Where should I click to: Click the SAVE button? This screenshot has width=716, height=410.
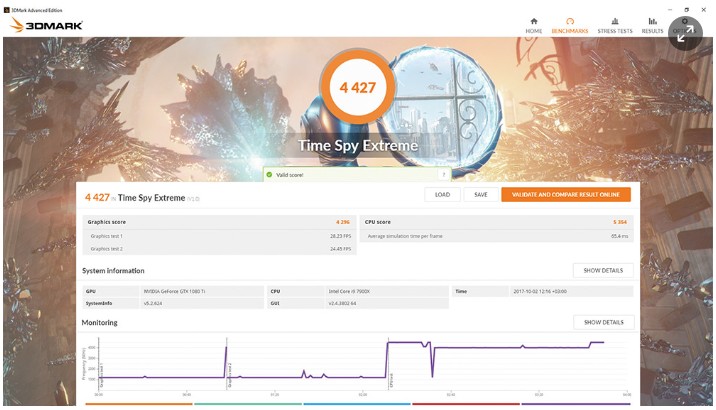pos(480,194)
